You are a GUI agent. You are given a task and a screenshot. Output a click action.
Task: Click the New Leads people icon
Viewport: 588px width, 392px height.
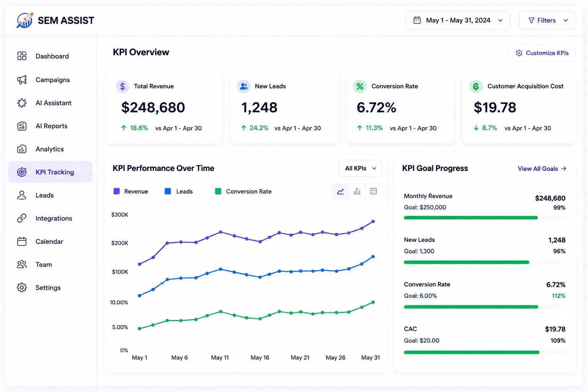coord(244,87)
